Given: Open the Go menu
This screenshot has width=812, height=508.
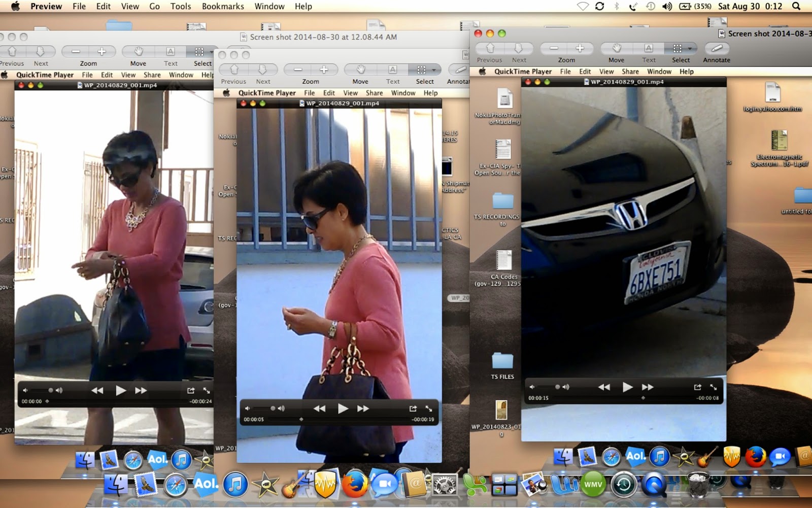Looking at the screenshot, I should (x=155, y=6).
